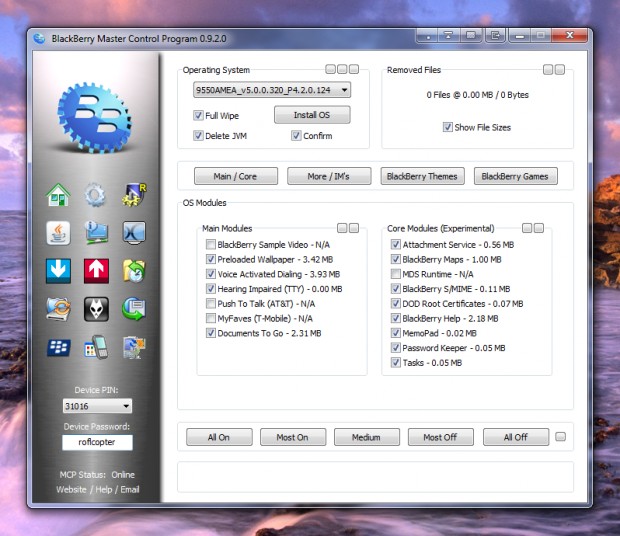Viewport: 620px width, 536px height.
Task: Switch to More / IM's section
Action: (329, 176)
